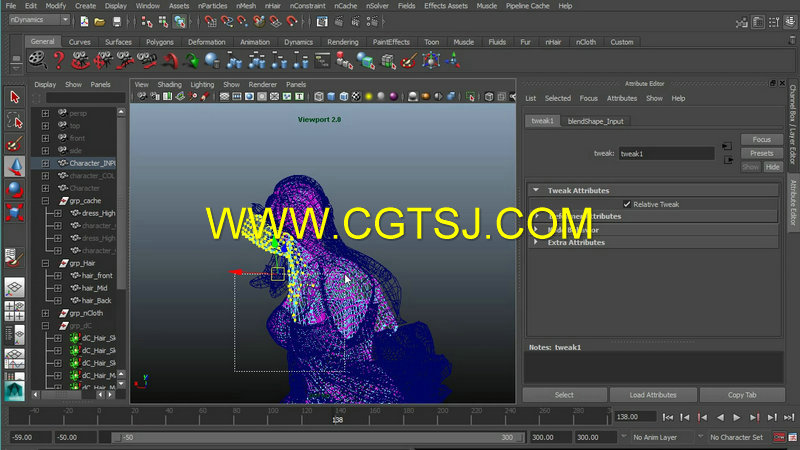This screenshot has height=450, width=800.
Task: Click the playback range slider bar
Action: (x=317, y=437)
